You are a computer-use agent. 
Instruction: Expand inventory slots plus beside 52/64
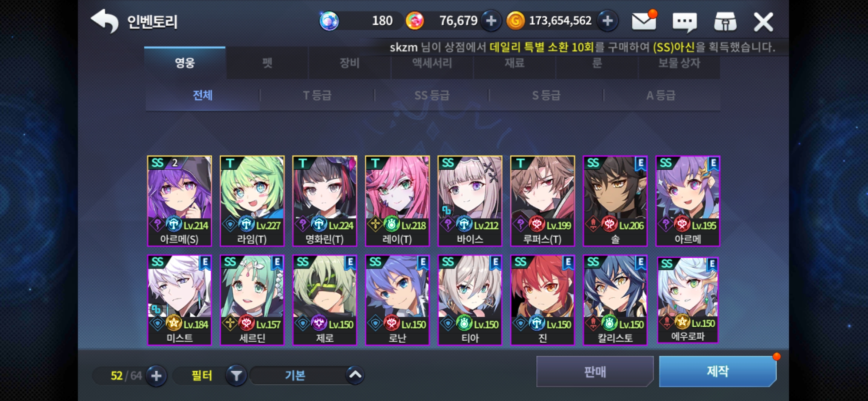[x=156, y=376]
